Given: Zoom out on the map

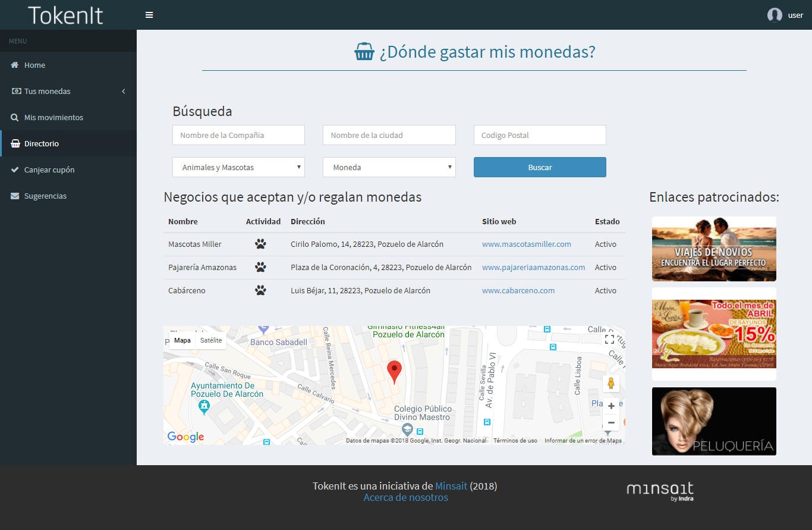Looking at the screenshot, I should point(611,422).
